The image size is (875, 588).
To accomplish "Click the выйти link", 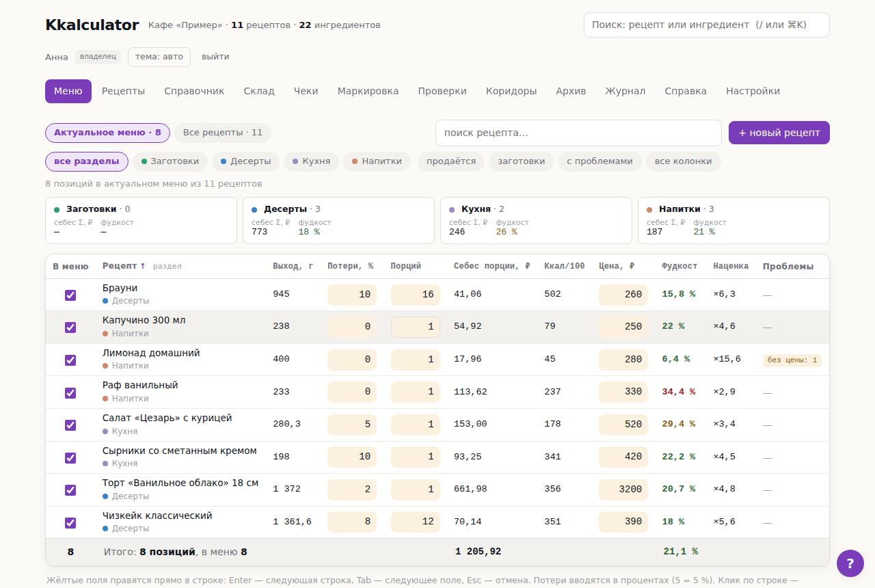I will (x=215, y=57).
